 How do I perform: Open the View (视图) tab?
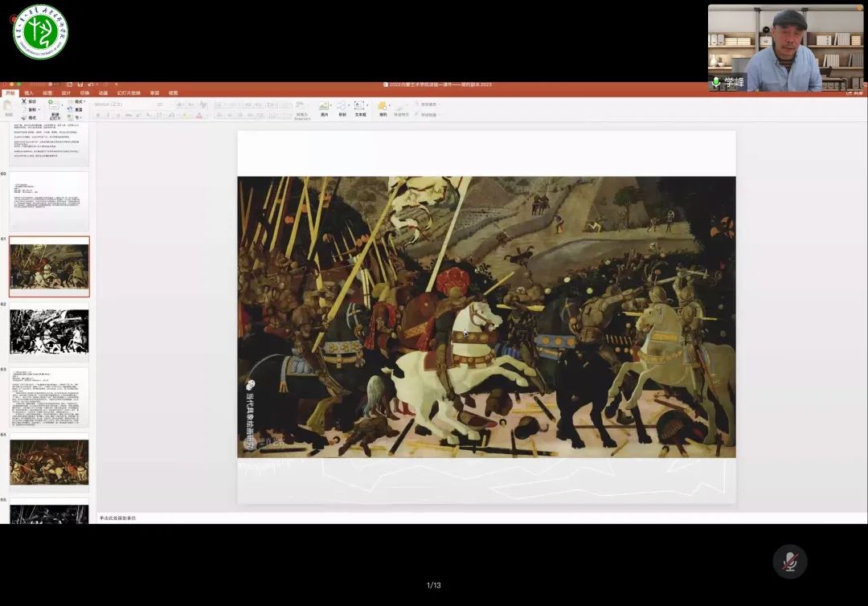tap(174, 93)
